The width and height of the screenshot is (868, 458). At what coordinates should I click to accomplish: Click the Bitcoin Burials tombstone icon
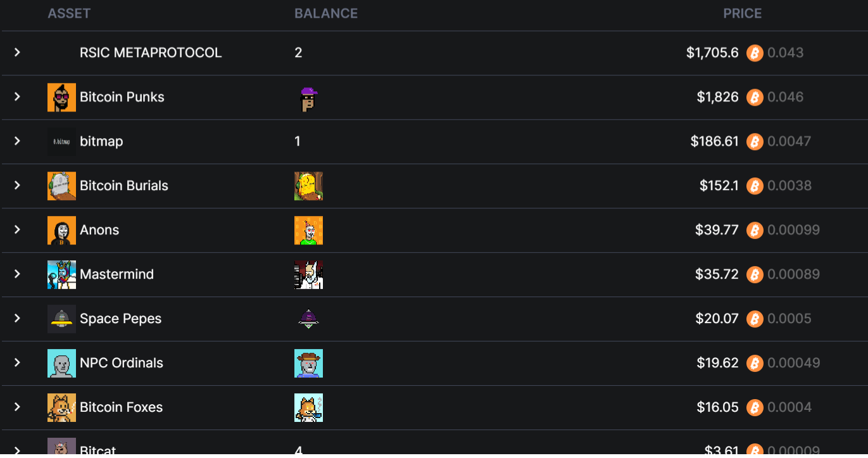61,186
